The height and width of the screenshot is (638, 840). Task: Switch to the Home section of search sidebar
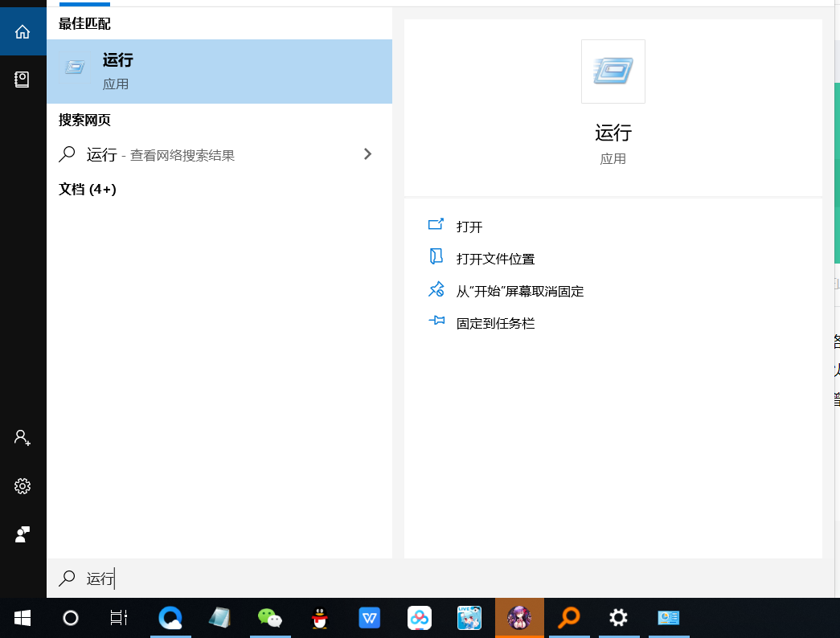(23, 31)
